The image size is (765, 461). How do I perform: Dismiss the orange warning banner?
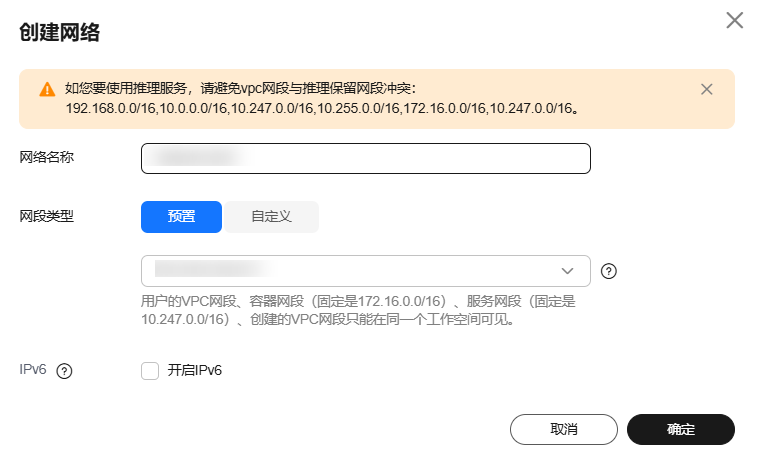(x=706, y=89)
